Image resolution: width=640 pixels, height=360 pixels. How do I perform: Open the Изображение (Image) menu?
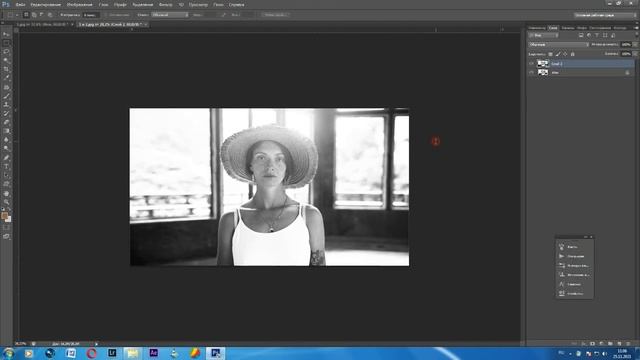click(80, 4)
